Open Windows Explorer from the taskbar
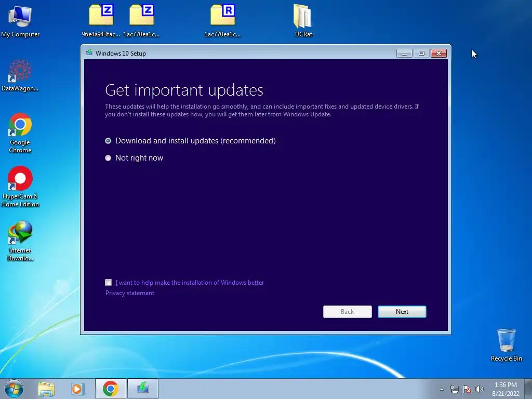The width and height of the screenshot is (532, 399). coord(46,389)
